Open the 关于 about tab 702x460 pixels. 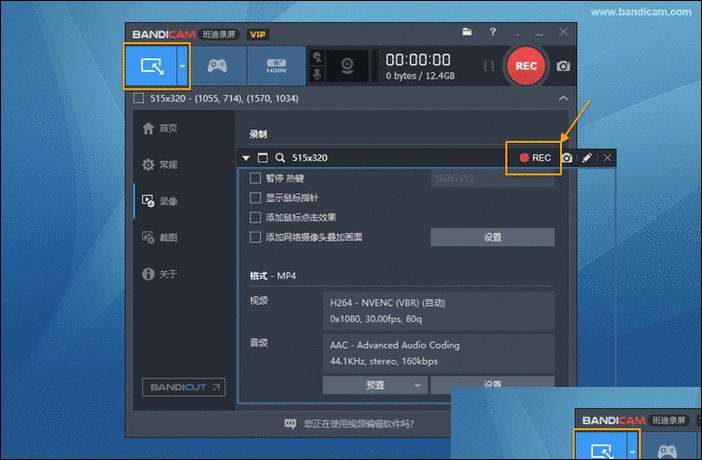click(x=159, y=274)
